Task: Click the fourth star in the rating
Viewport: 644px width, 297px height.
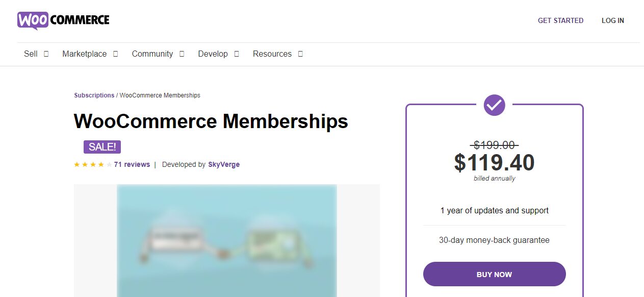Action: [101, 164]
